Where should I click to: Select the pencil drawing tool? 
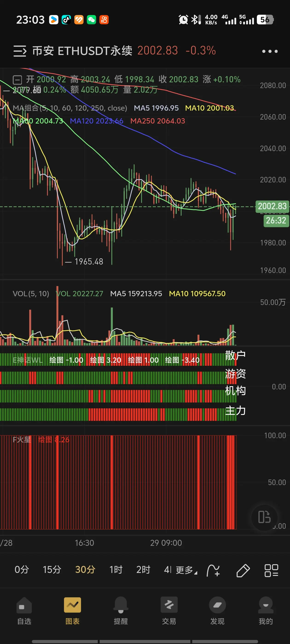point(243,570)
